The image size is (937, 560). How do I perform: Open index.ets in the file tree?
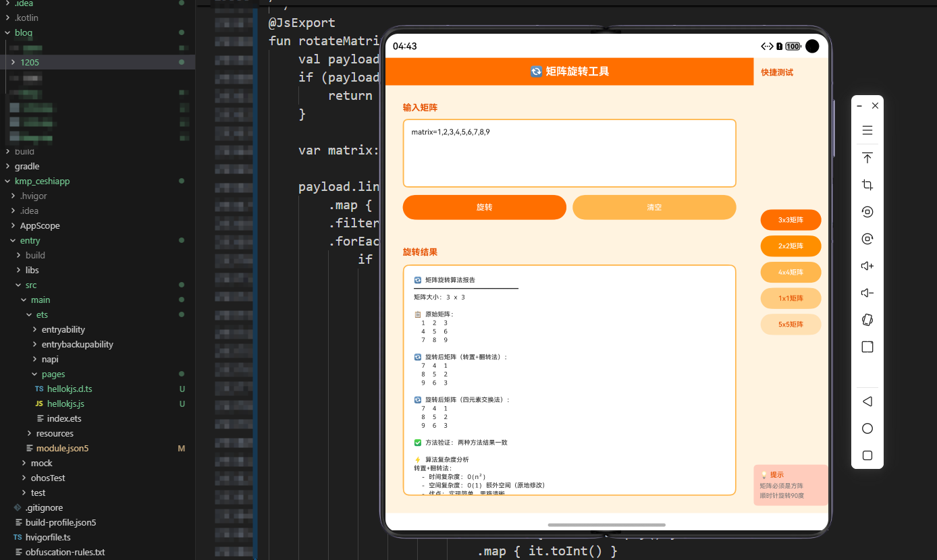click(64, 418)
